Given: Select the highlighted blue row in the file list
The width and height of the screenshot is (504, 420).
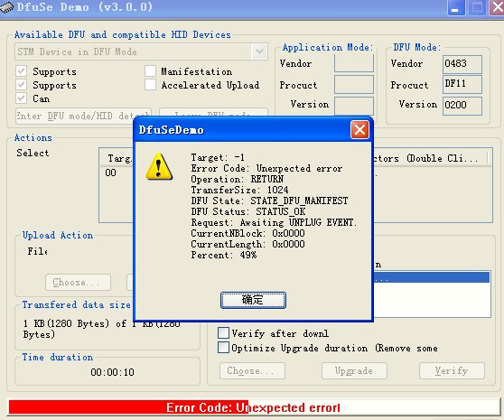Looking at the screenshot, I should pos(431,277).
